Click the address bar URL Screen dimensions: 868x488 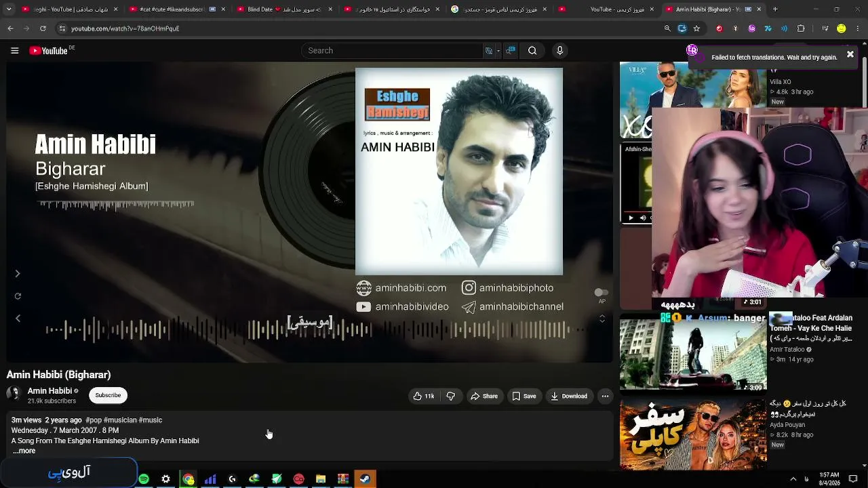tap(125, 28)
